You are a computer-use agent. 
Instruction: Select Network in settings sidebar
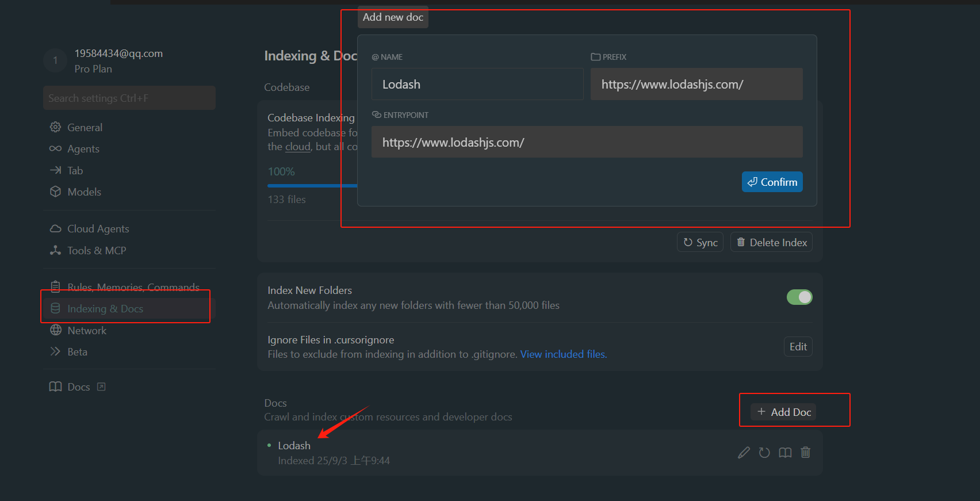coord(86,331)
